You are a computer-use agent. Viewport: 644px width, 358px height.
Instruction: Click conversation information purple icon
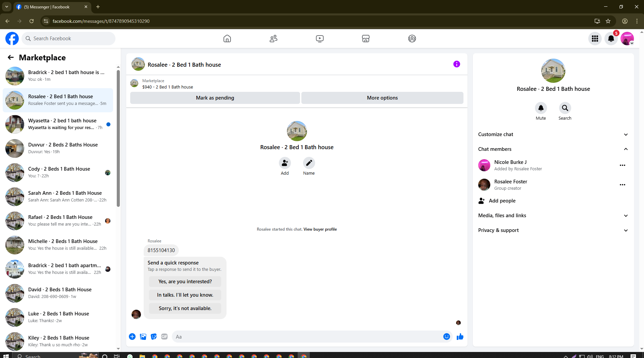click(457, 64)
